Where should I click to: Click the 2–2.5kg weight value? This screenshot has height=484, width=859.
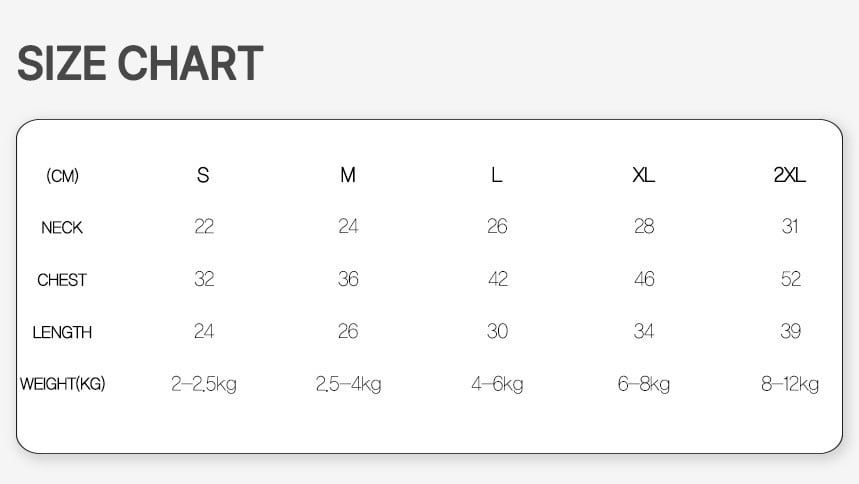tap(204, 384)
